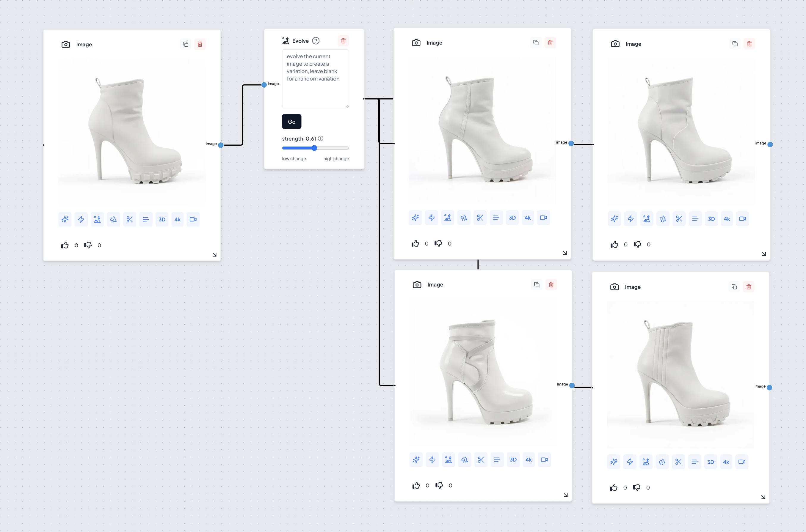This screenshot has height=532, width=806.
Task: Open the Evolve help question mark icon
Action: [316, 41]
